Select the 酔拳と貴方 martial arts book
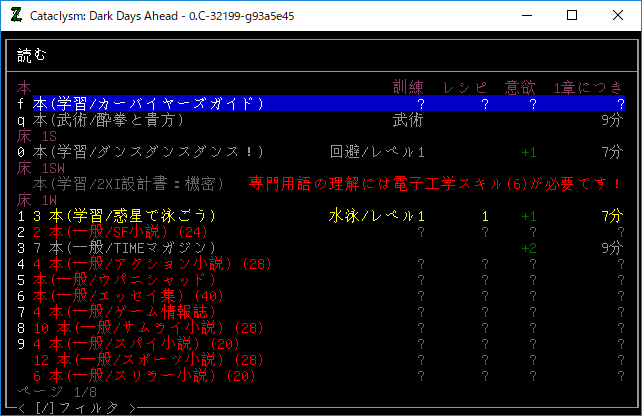The image size is (642, 416). tap(108, 120)
